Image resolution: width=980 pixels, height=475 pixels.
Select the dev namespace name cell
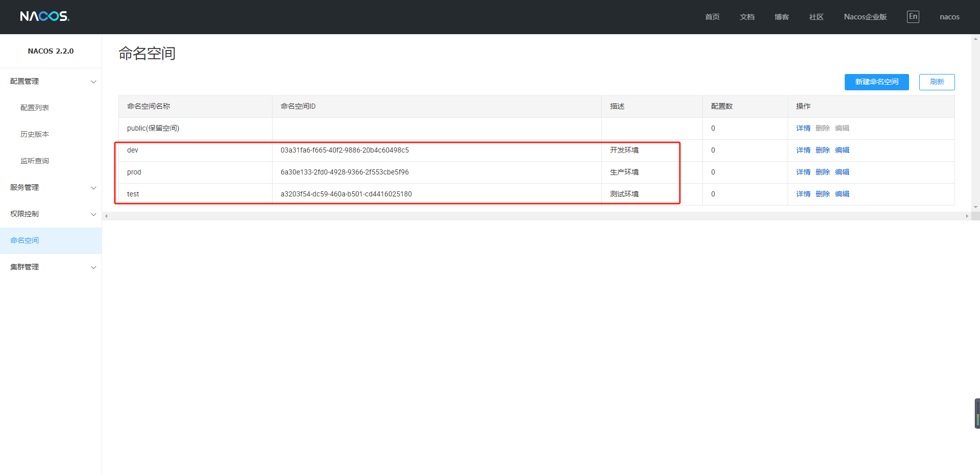coord(195,151)
